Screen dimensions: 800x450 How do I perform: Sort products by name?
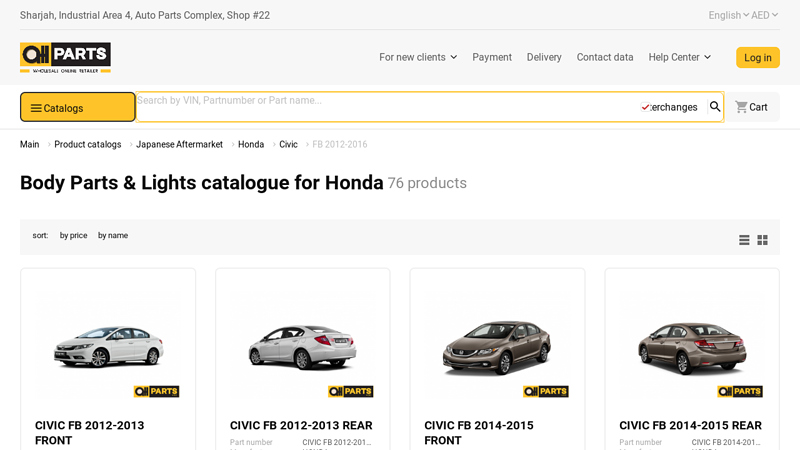(113, 235)
